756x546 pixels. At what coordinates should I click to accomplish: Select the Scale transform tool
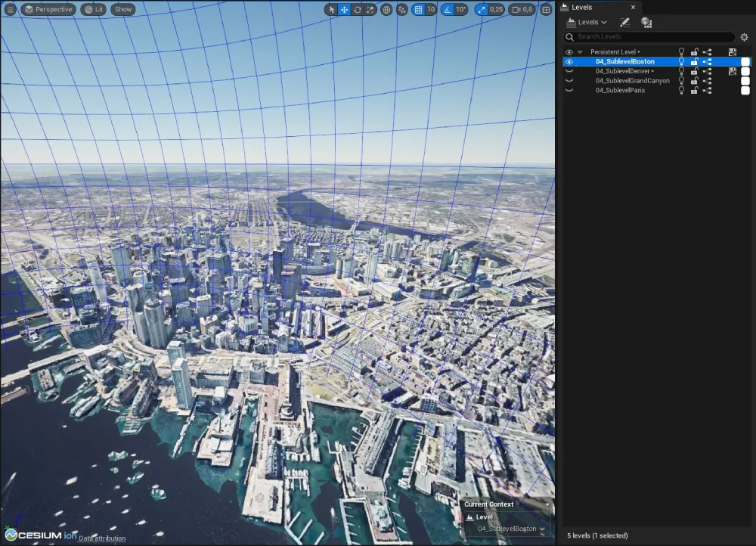click(x=370, y=10)
